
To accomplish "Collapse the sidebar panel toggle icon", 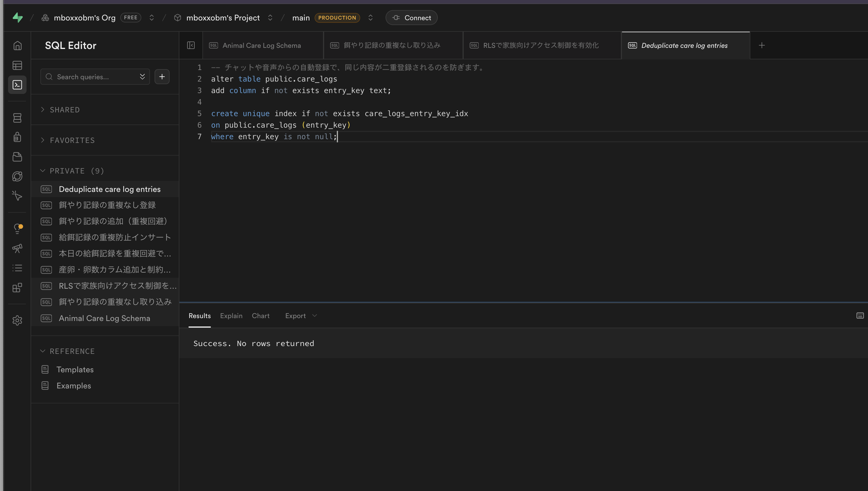I will pyautogui.click(x=191, y=45).
